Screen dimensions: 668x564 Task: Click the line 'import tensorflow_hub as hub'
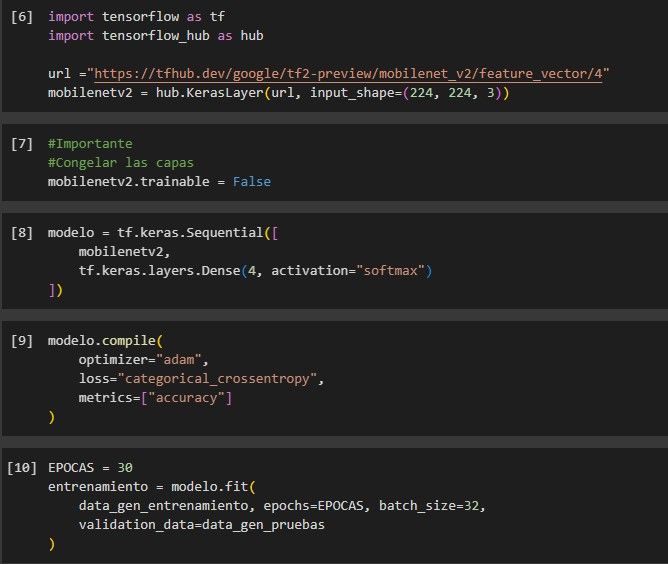[155, 36]
